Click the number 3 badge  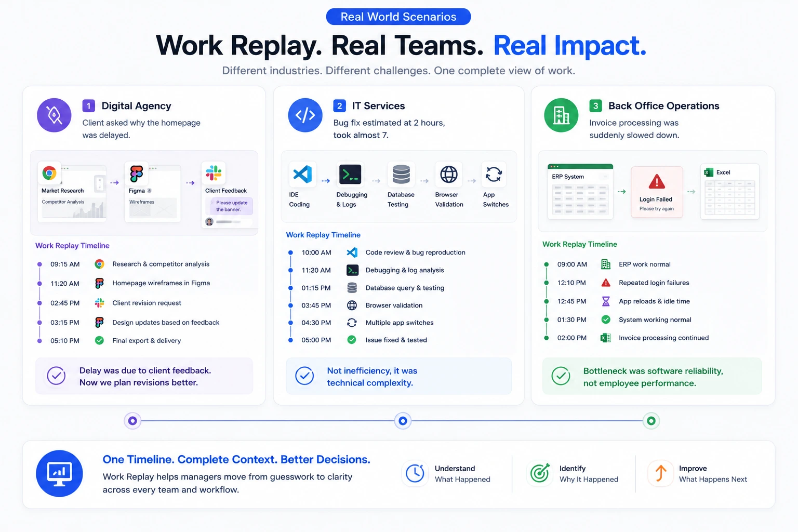595,106
